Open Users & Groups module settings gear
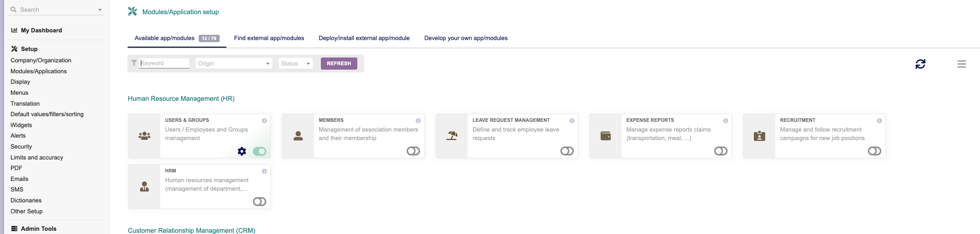This screenshot has width=980, height=234. [x=242, y=151]
